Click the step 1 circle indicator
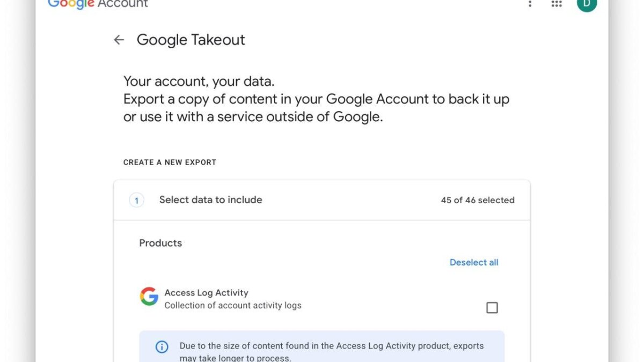Screen dimensions: 644x362 coord(136,200)
